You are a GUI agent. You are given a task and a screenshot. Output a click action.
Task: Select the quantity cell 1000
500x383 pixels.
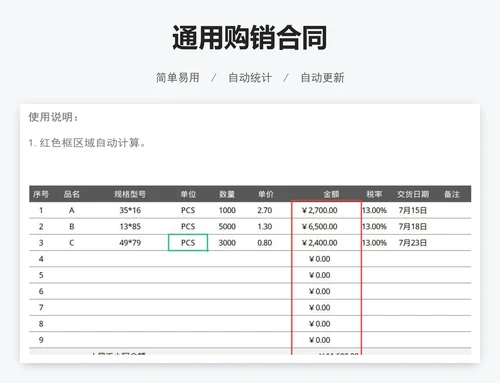click(x=227, y=210)
